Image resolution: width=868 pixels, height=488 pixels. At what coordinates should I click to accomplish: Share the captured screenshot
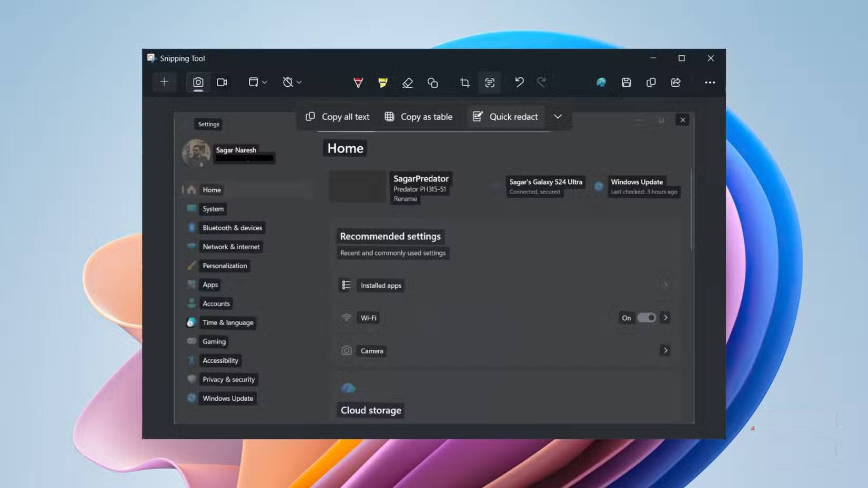[677, 83]
